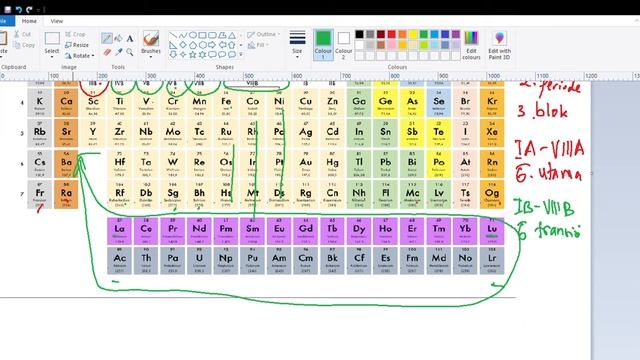Viewport: 640px width, 360px height.
Task: Click the Lr element cell on canvas
Action: click(492, 260)
